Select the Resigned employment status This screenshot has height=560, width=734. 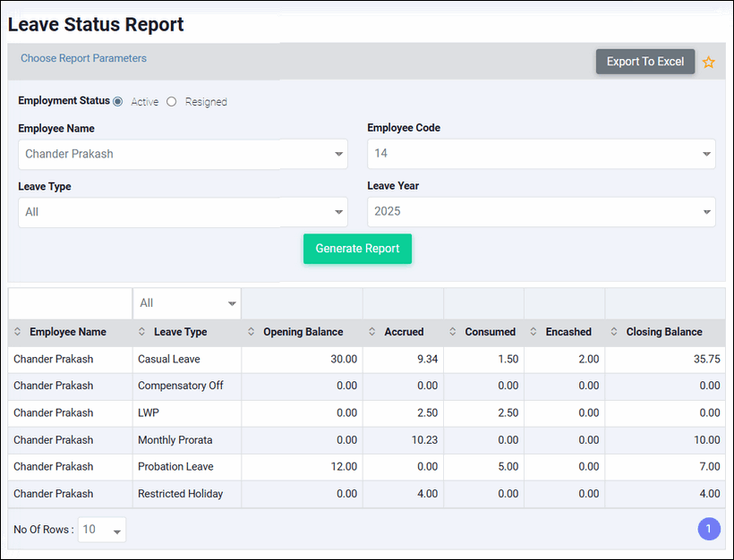click(x=172, y=102)
